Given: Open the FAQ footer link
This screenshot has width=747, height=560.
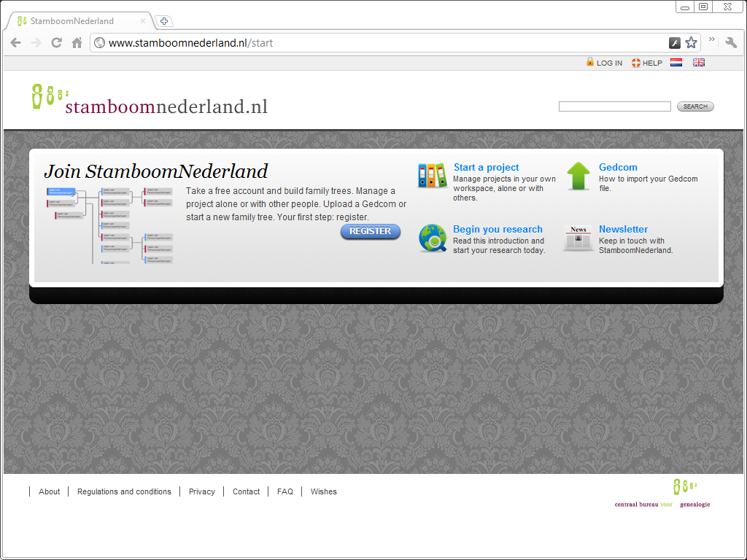Looking at the screenshot, I should pos(285,491).
